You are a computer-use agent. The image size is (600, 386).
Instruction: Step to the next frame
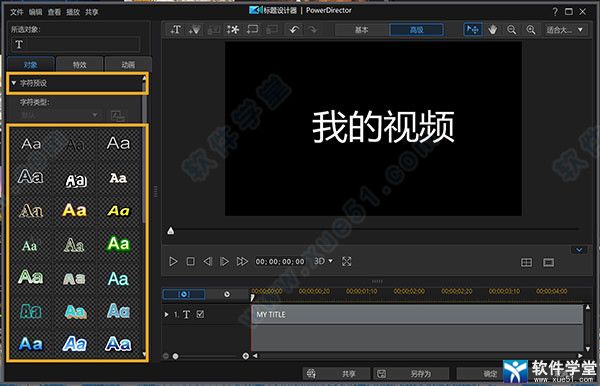coord(224,262)
